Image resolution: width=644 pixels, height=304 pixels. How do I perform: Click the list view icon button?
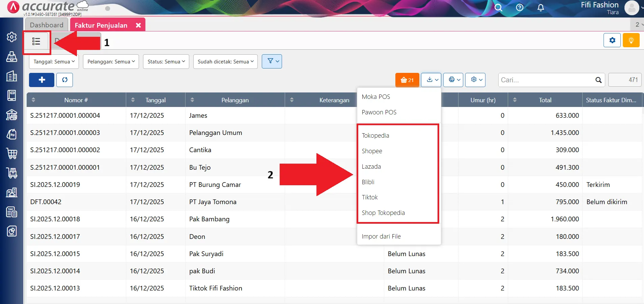coord(36,42)
